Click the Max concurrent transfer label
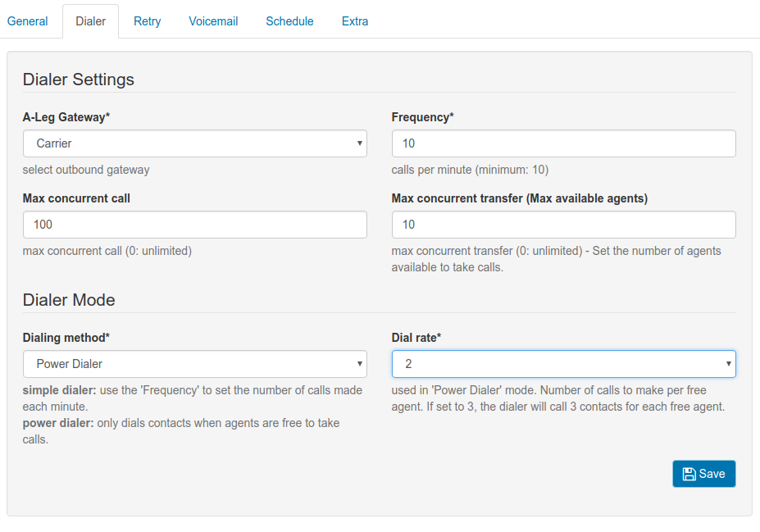Viewport: 760px width, 532px height. tap(520, 198)
